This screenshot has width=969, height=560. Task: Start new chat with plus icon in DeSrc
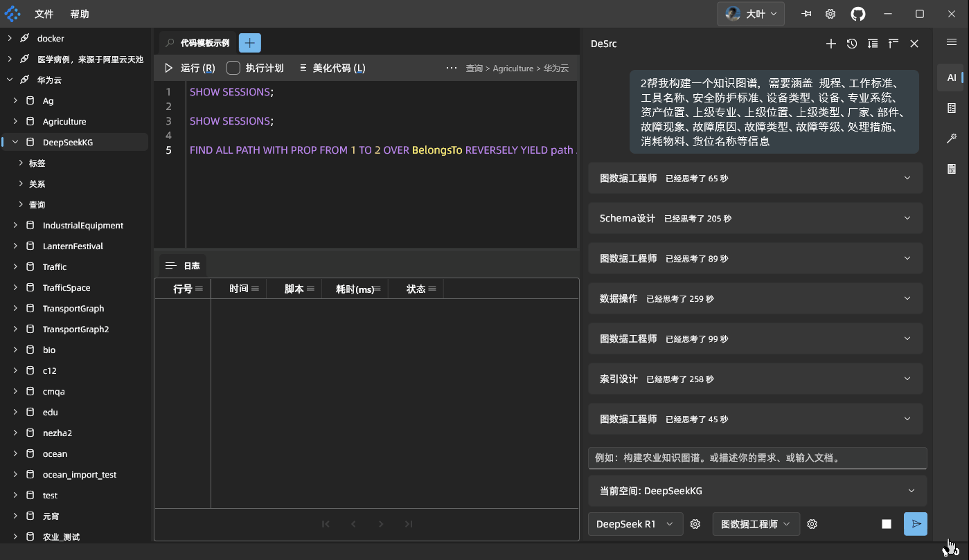pos(831,44)
